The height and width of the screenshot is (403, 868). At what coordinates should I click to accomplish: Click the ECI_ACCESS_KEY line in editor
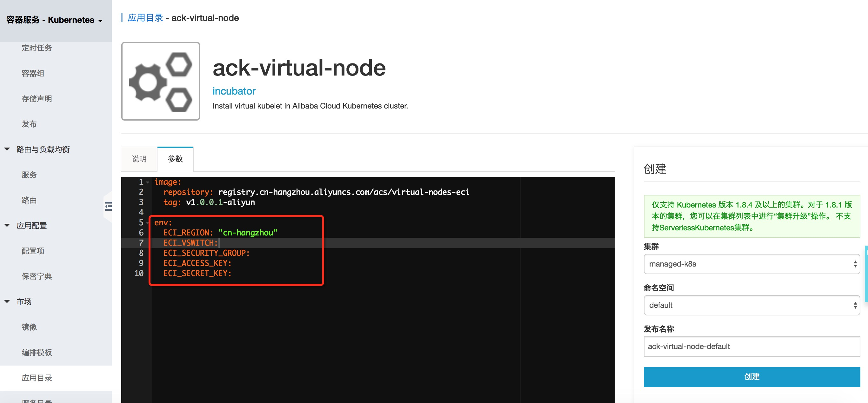197,263
